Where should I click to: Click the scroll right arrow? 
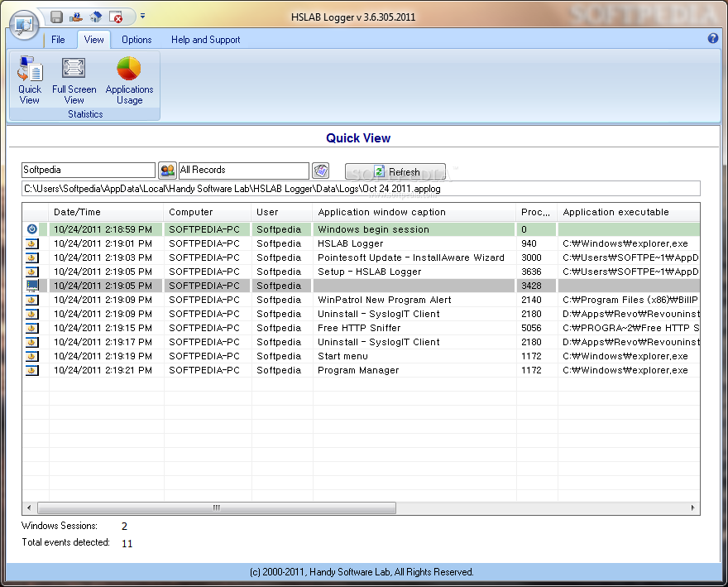(x=692, y=508)
